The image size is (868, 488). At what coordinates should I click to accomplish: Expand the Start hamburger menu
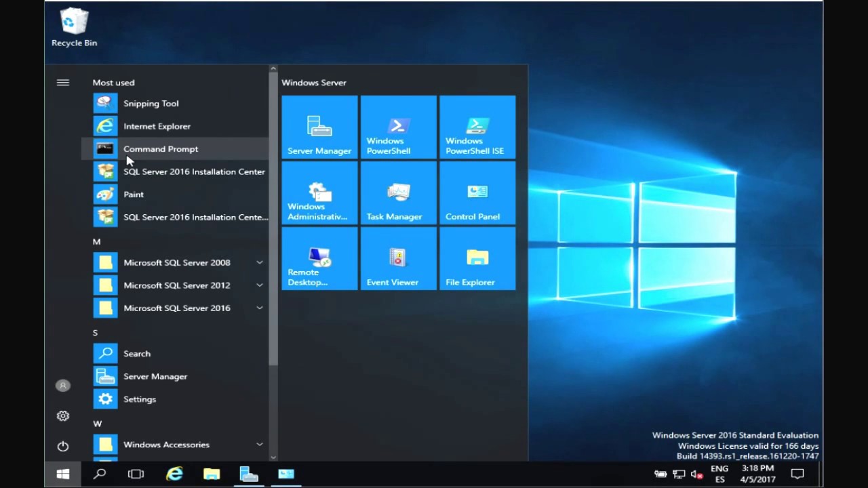click(63, 83)
